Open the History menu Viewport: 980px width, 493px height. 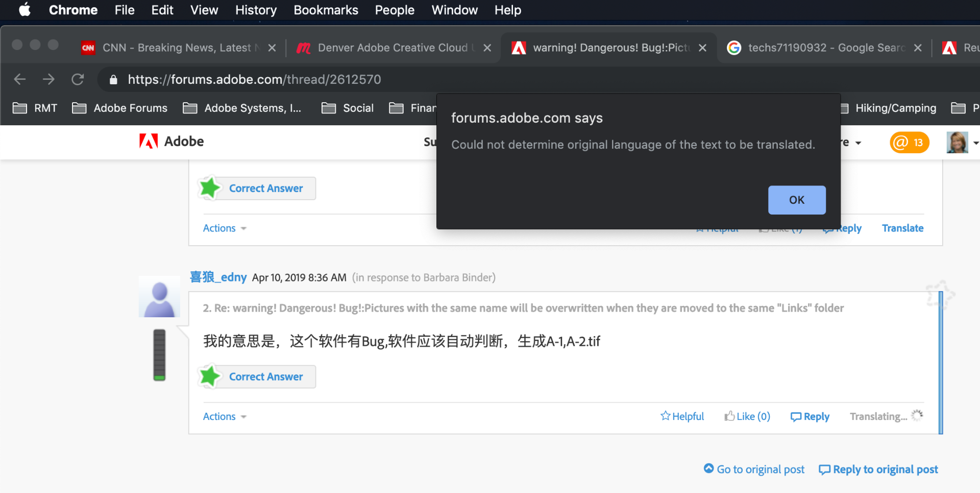pyautogui.click(x=256, y=10)
